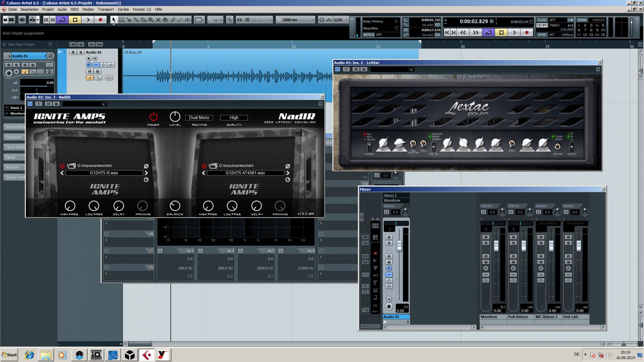644x362 pixels.
Task: Solo Audio 01 in track list
Action: point(80,52)
